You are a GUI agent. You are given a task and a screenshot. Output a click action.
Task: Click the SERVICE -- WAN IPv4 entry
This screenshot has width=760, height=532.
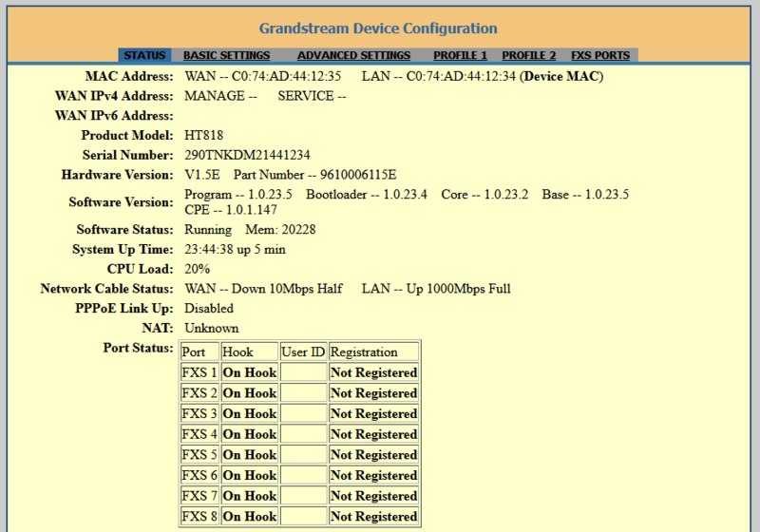point(312,96)
